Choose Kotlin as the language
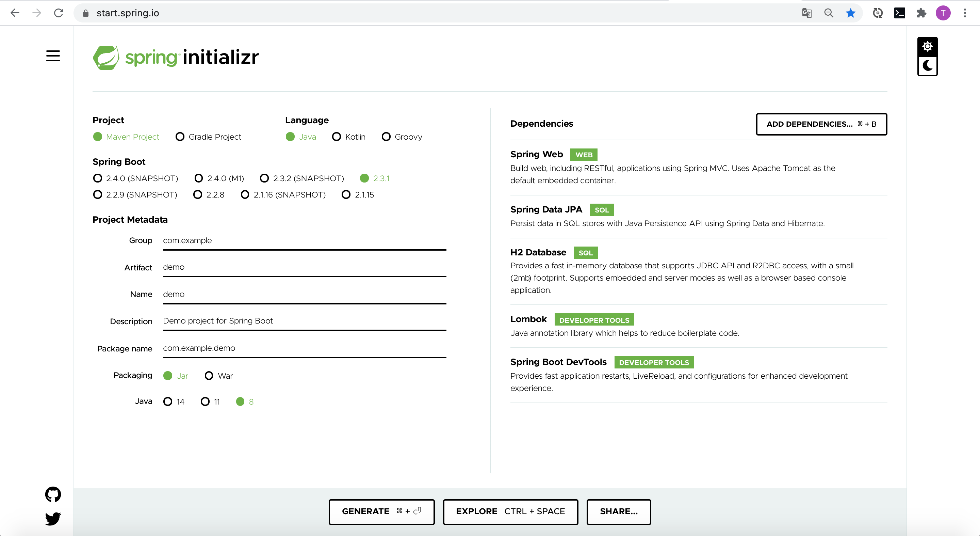The height and width of the screenshot is (536, 980). tap(336, 137)
